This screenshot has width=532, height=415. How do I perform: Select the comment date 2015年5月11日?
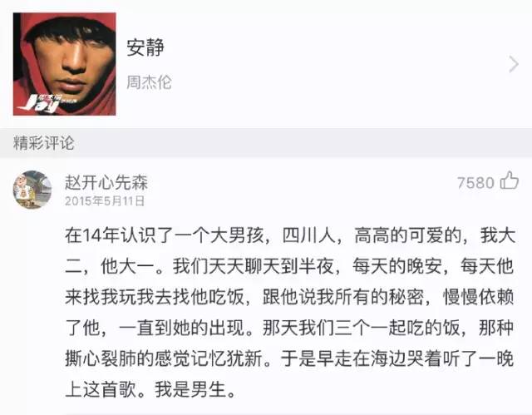(x=105, y=201)
